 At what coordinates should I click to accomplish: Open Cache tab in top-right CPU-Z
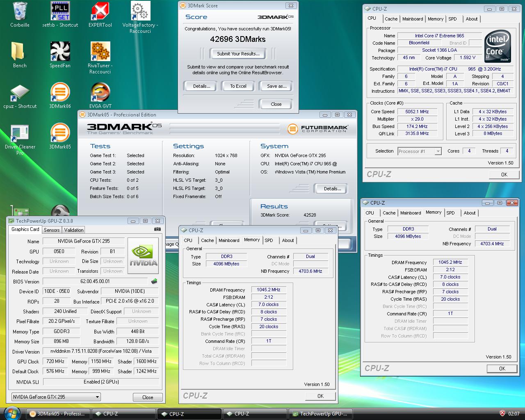coord(391,19)
